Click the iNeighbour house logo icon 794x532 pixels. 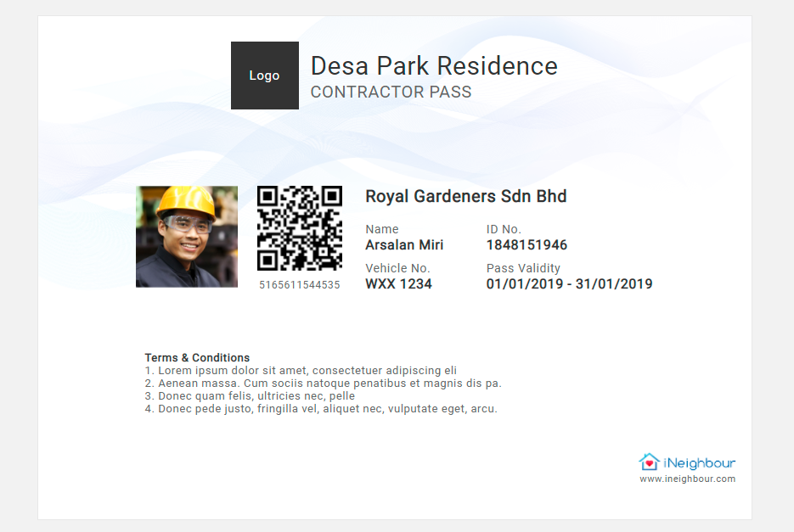click(649, 462)
